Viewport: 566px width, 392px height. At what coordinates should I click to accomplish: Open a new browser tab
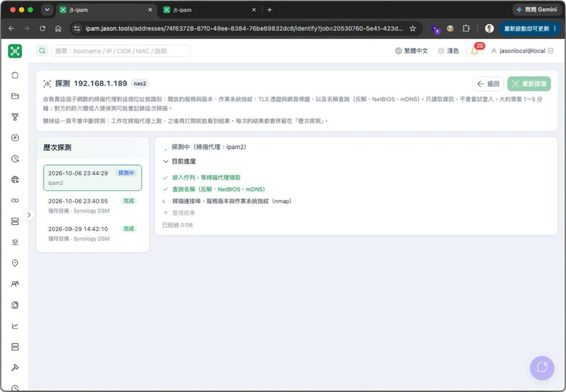(x=270, y=10)
